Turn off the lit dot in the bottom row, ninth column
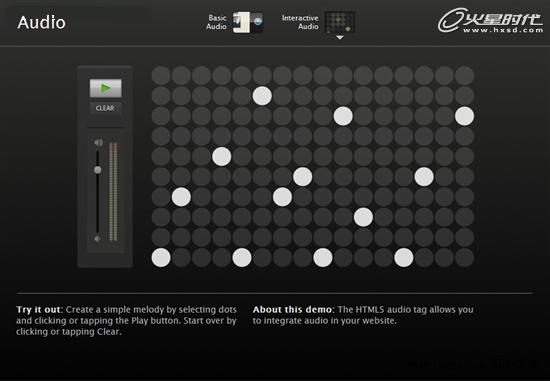Screen dimensions: 550x381 point(323,258)
